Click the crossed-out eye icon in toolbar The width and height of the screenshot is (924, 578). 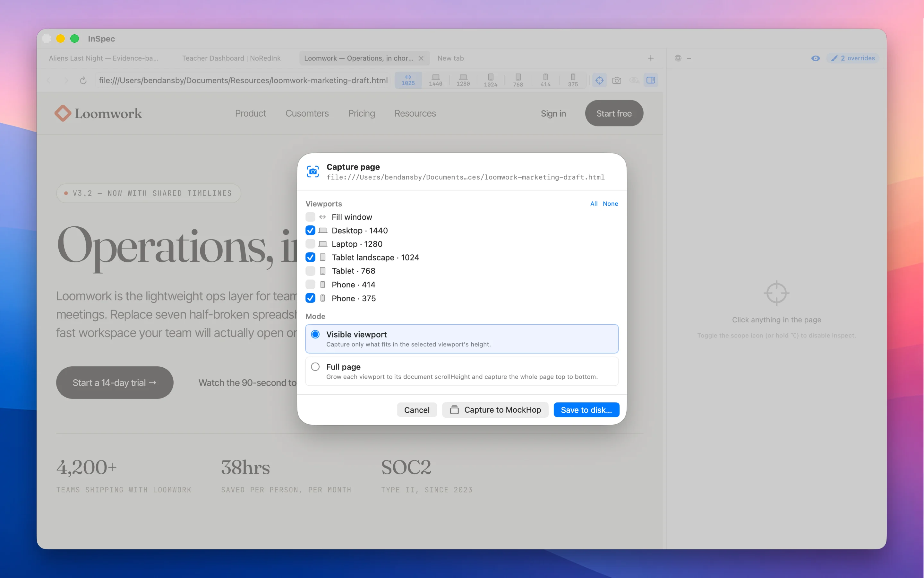[634, 80]
